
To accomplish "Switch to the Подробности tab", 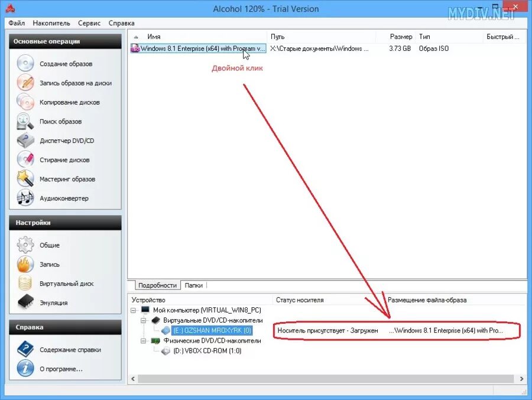I will point(157,285).
